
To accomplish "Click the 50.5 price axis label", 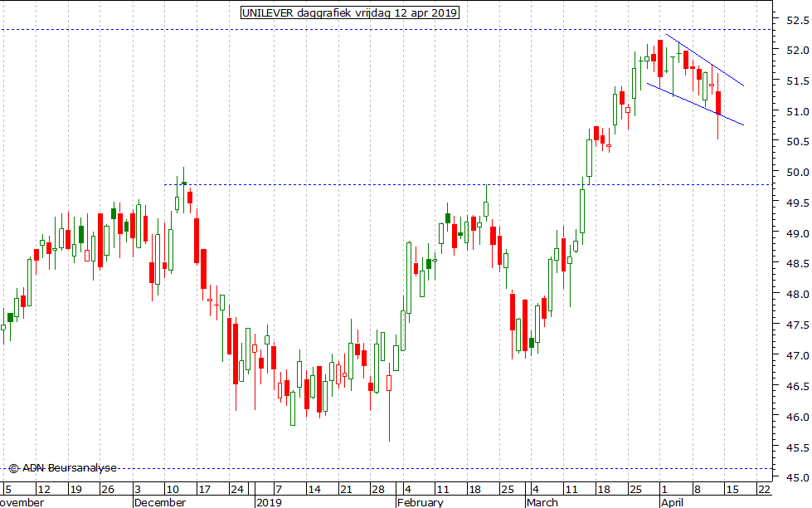I will tap(798, 141).
